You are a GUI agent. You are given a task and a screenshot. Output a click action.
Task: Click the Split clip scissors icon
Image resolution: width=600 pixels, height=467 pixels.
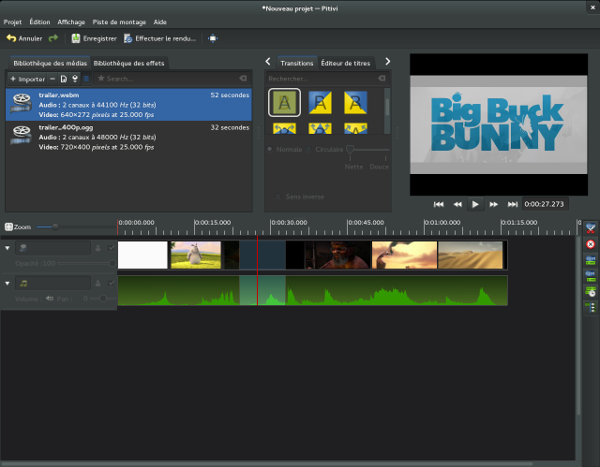pos(590,229)
